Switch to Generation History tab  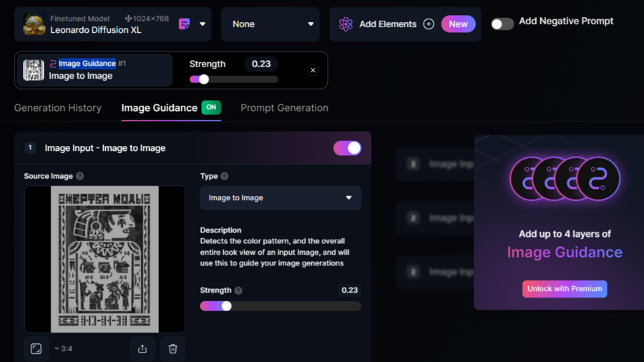click(58, 108)
